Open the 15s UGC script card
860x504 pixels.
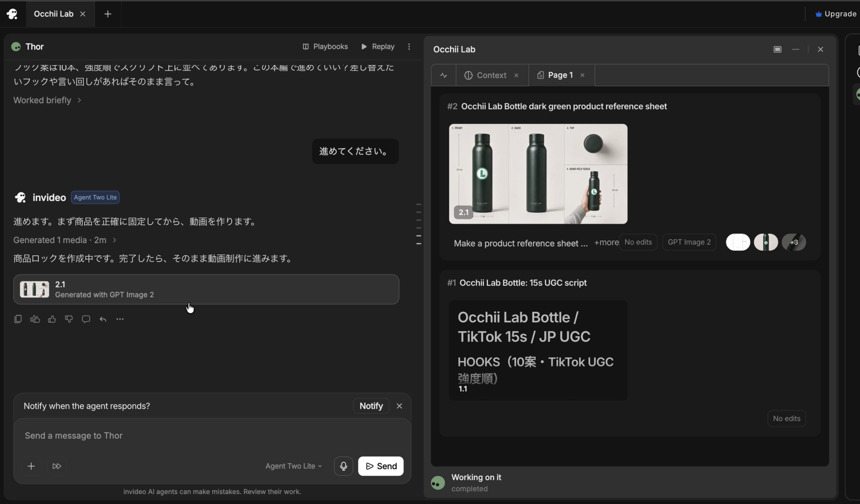(538, 350)
